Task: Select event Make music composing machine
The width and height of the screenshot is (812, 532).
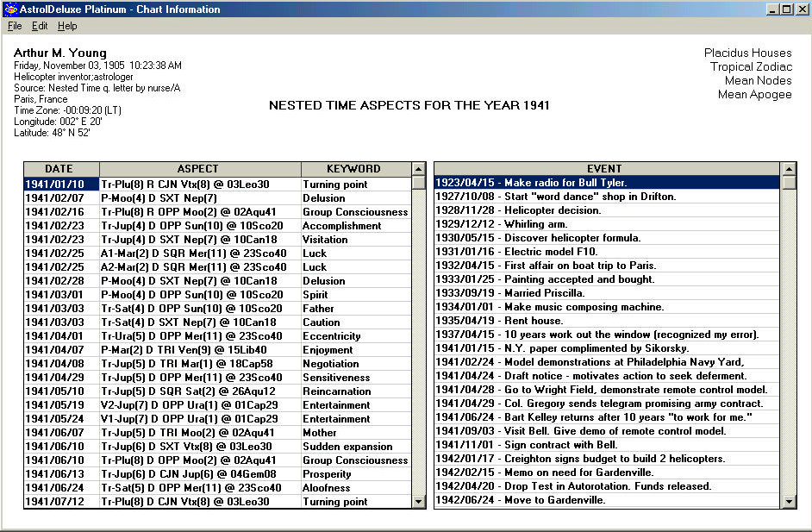Action: (606, 307)
